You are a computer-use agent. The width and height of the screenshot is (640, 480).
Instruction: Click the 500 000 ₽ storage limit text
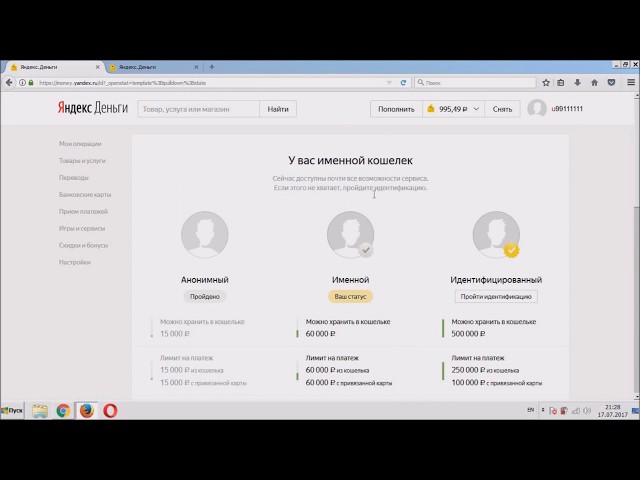tap(468, 334)
